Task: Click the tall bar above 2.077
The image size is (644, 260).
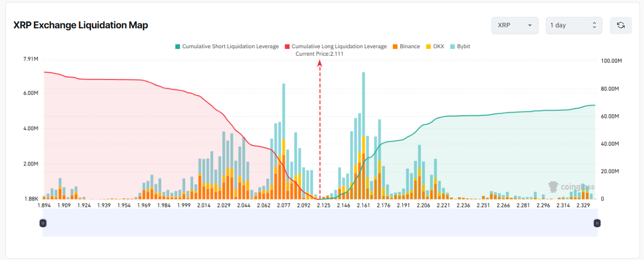Action: point(284,141)
